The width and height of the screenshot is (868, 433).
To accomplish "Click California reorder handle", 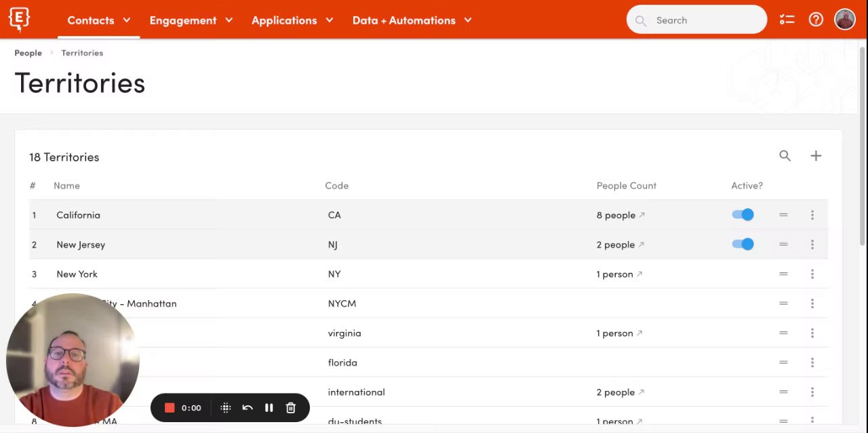I will (x=783, y=214).
